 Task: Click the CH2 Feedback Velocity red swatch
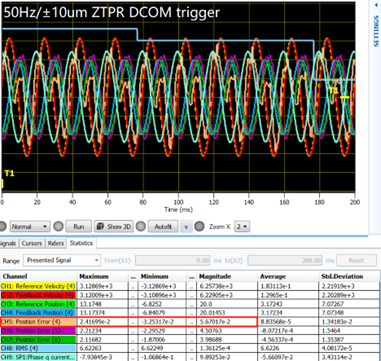(x=38, y=295)
